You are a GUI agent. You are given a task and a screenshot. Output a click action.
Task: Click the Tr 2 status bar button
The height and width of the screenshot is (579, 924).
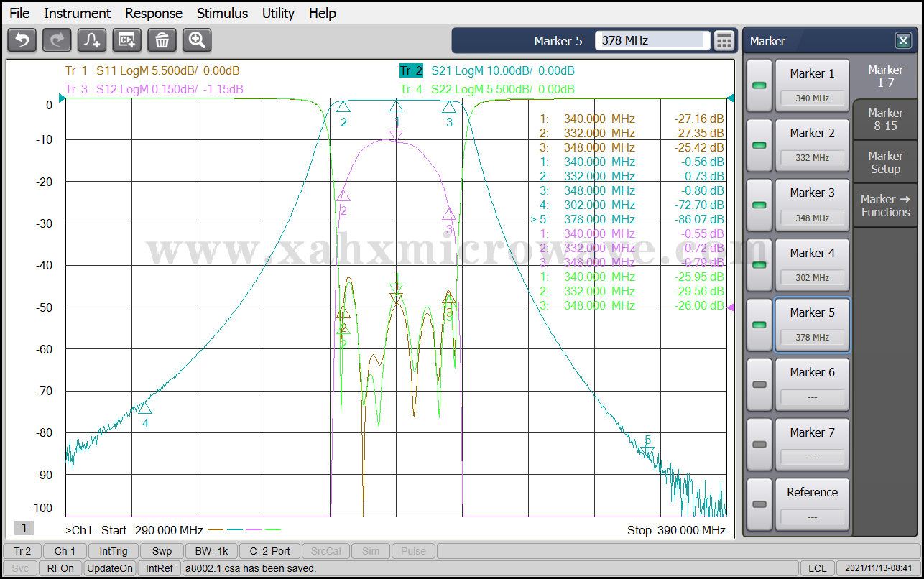click(22, 551)
